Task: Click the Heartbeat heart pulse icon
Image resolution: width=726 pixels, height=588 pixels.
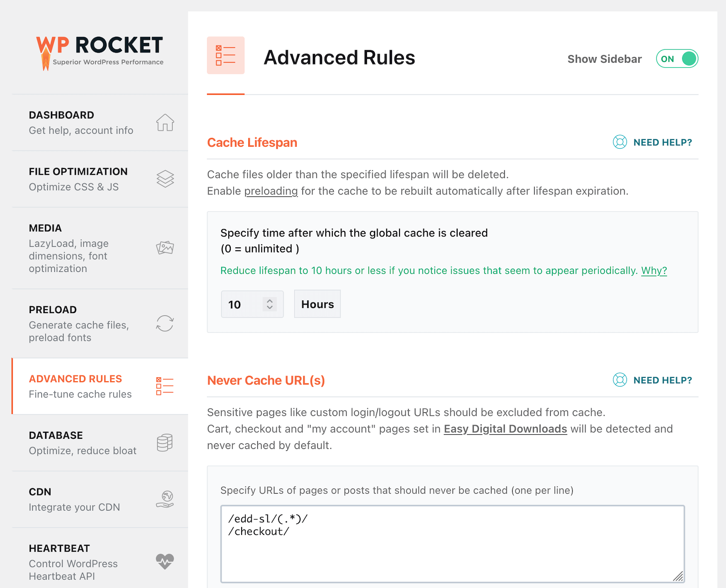Action: pos(165,561)
